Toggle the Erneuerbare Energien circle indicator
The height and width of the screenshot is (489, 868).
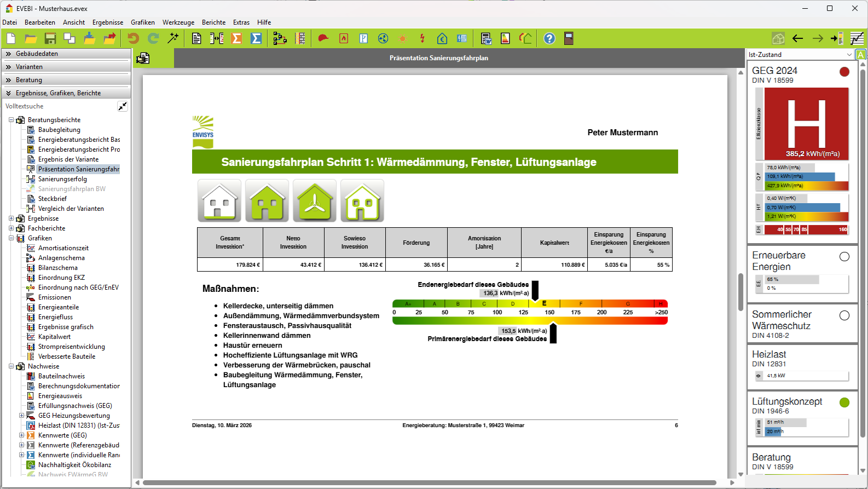point(844,256)
